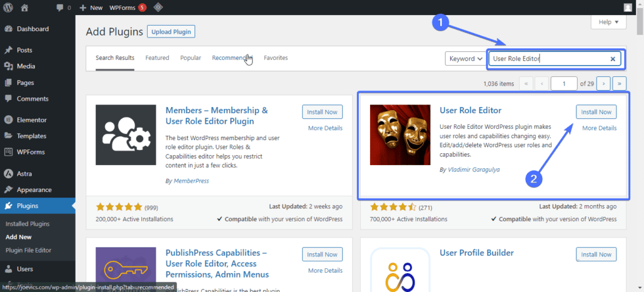
Task: Click the Posts pin icon
Action: click(x=8, y=50)
